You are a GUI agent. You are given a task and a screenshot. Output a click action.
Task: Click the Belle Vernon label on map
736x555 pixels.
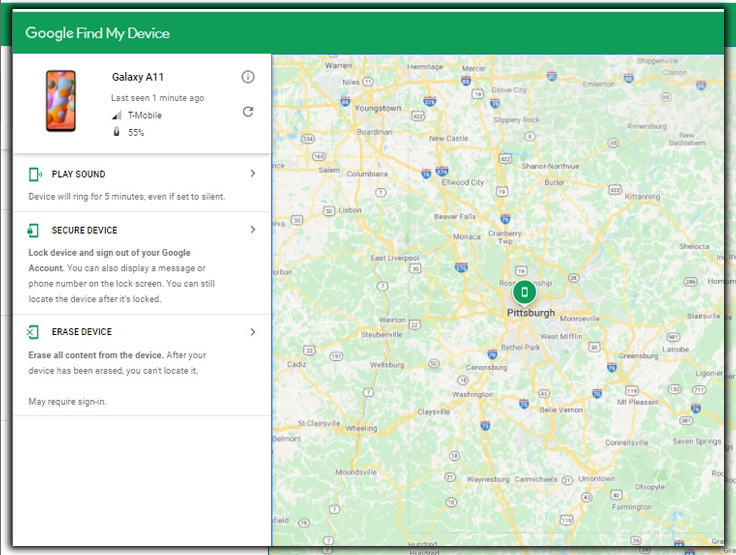[561, 409]
